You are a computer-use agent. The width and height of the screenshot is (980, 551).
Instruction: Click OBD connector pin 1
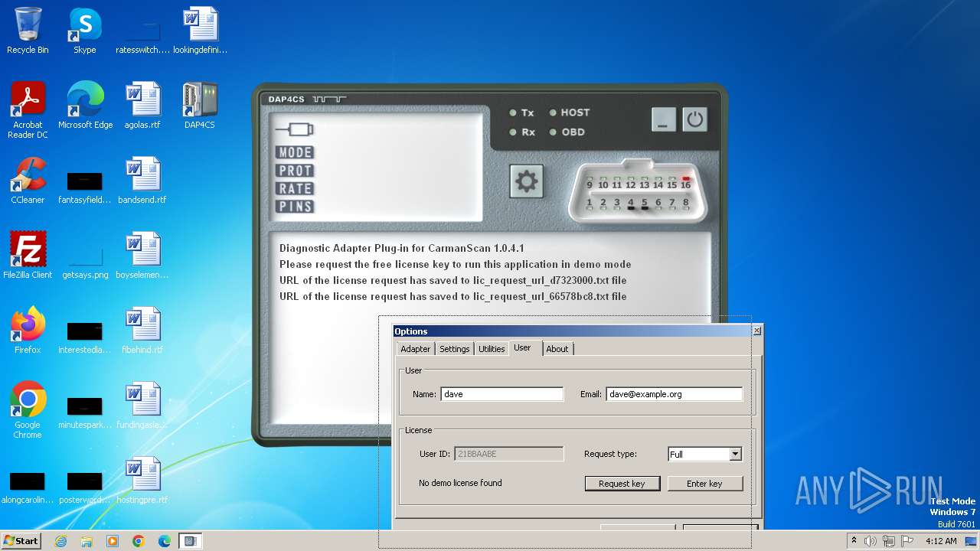coord(590,203)
